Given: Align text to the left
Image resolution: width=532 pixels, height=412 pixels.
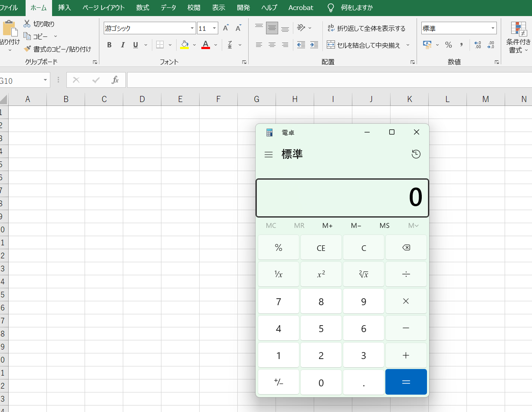Looking at the screenshot, I should coord(259,45).
